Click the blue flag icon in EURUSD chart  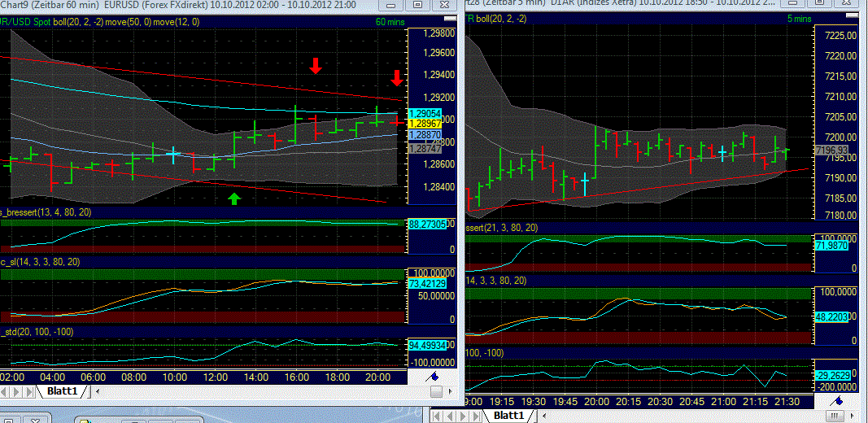[432, 376]
